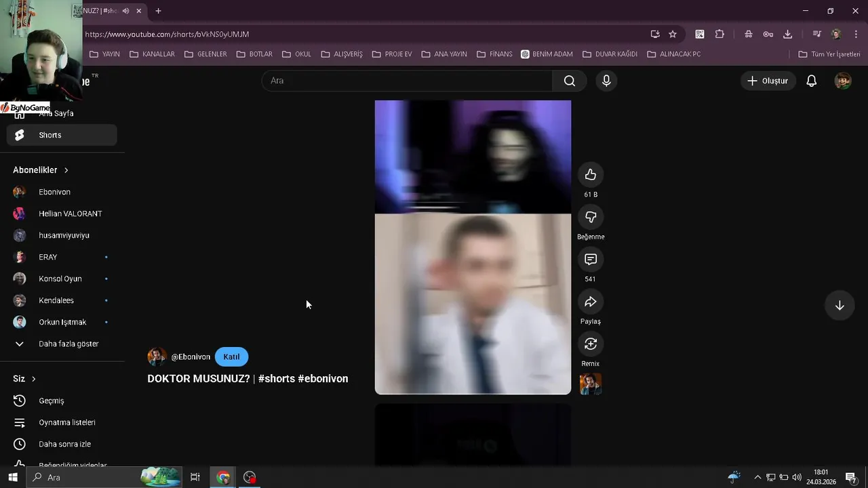This screenshot has height=488, width=868.
Task: Open BENİM ADAM bookmark
Action: point(547,54)
